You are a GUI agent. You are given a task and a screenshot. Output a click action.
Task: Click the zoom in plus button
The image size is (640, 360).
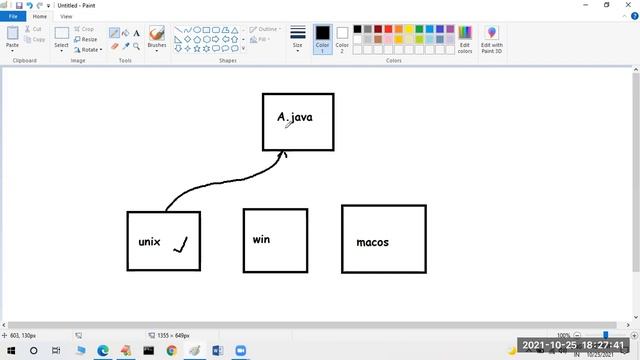(634, 335)
